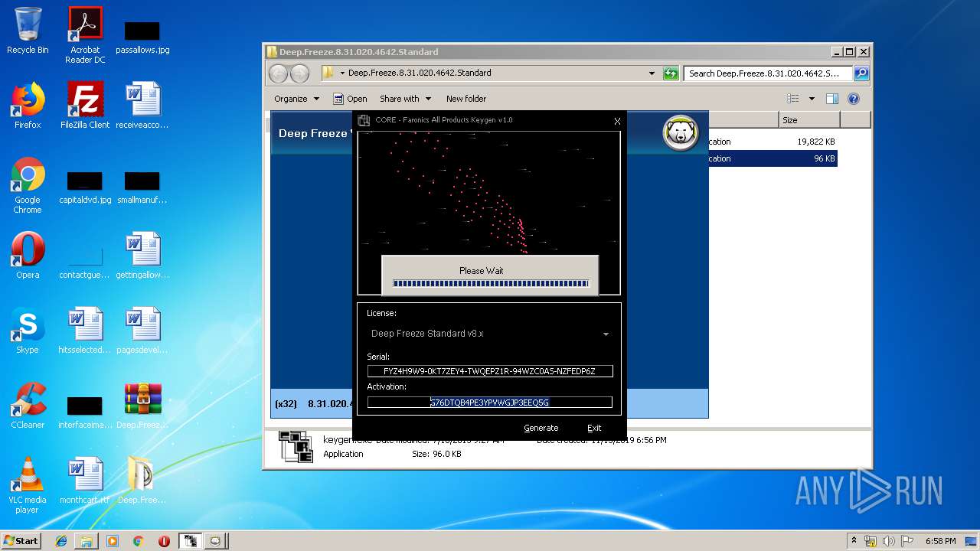Go back in Explorer navigation
The height and width of the screenshot is (551, 980).
coord(279,73)
